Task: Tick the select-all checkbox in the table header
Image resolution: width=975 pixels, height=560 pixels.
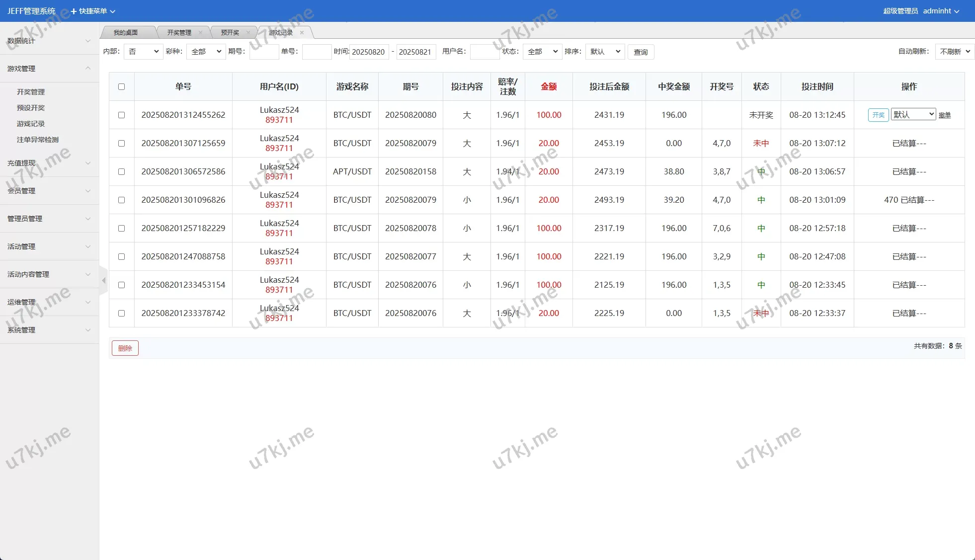Action: [x=121, y=86]
